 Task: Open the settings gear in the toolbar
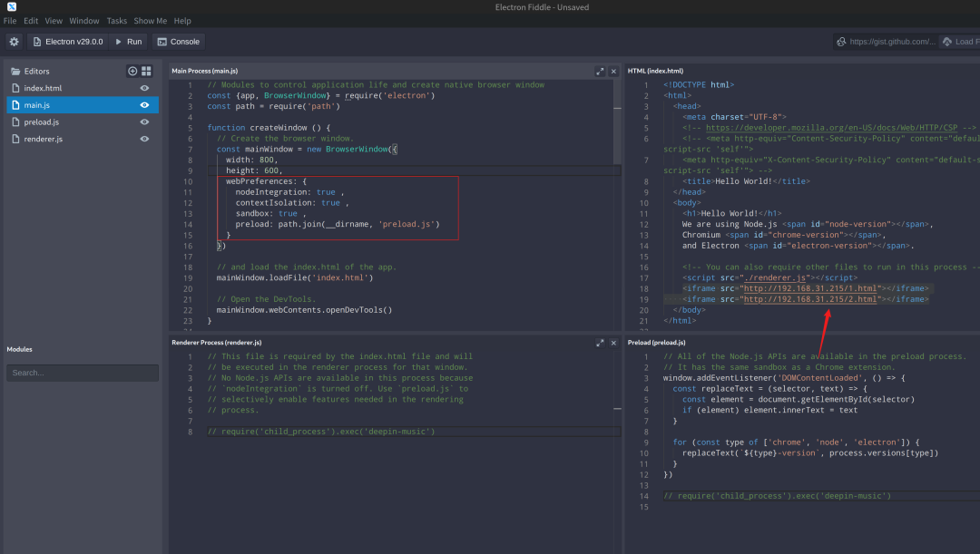[14, 42]
